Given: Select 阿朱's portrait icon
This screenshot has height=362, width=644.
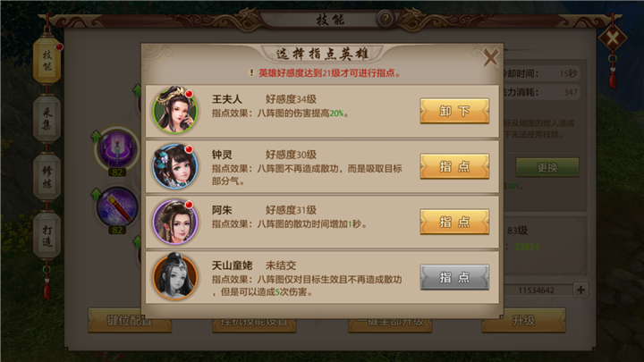Looking at the screenshot, I should coord(175,222).
